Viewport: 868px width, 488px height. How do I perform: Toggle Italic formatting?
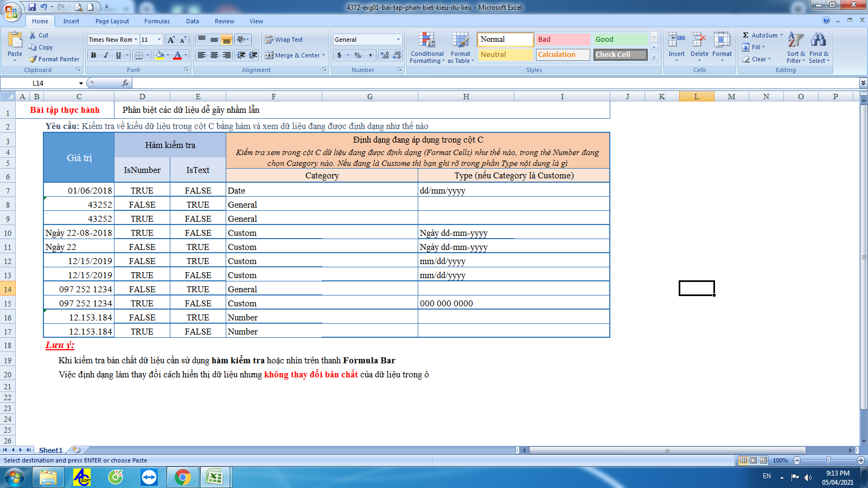coord(106,55)
